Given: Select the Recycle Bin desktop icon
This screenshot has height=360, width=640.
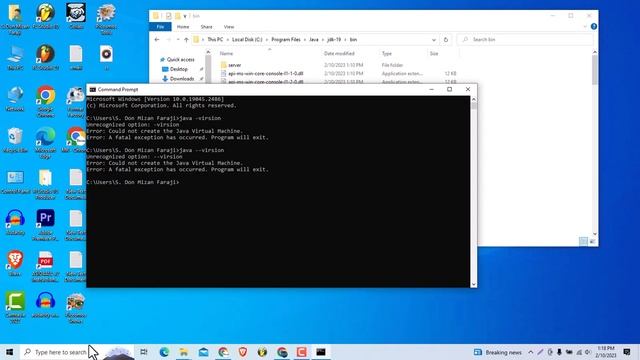Looking at the screenshot, I should (15, 140).
